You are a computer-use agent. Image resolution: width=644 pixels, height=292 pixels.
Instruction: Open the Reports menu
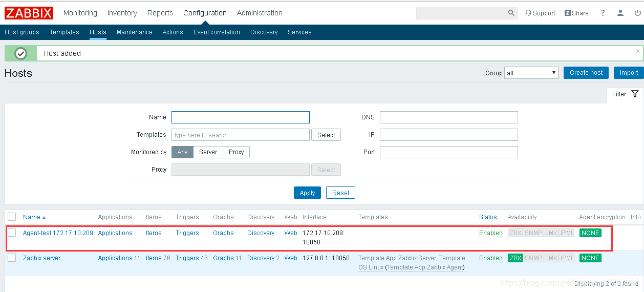tap(160, 13)
